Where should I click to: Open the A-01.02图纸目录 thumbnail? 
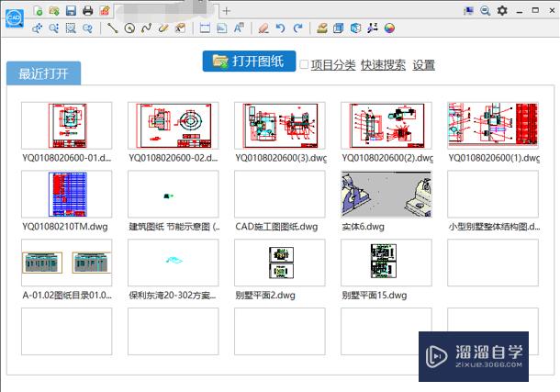coord(67,263)
